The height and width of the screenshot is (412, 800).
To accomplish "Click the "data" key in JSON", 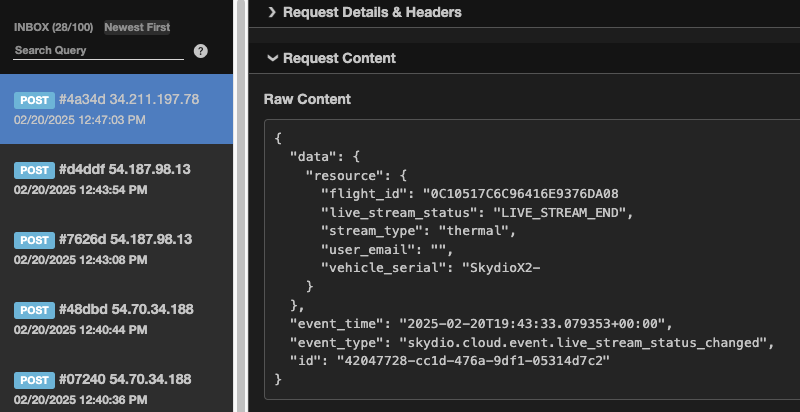I will tap(313, 157).
